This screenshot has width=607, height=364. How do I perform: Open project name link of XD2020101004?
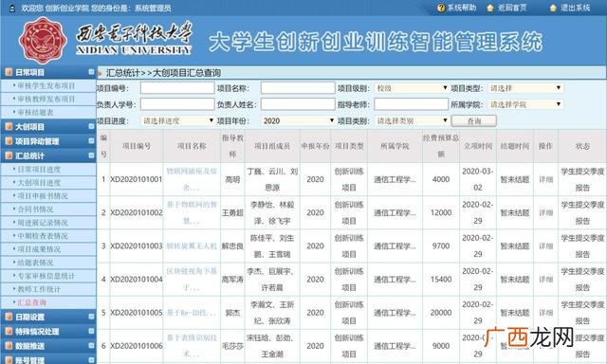(192, 280)
